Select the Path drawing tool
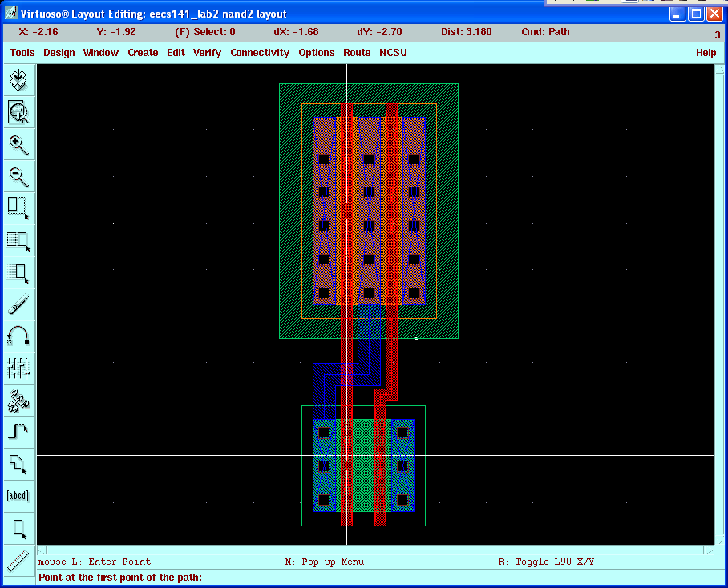This screenshot has height=588, width=728. pyautogui.click(x=18, y=432)
